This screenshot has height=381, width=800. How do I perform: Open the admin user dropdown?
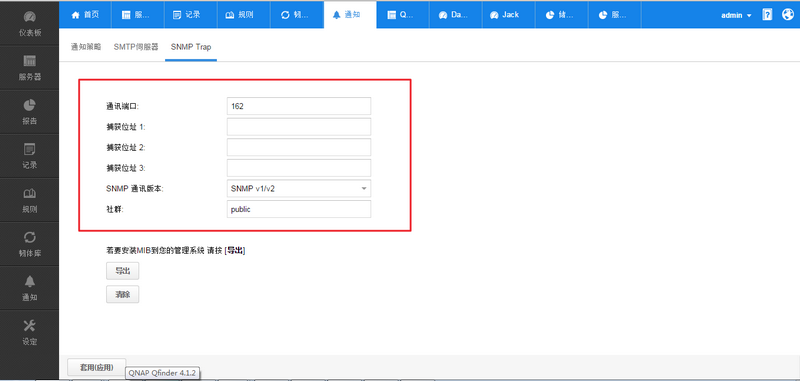coord(736,15)
